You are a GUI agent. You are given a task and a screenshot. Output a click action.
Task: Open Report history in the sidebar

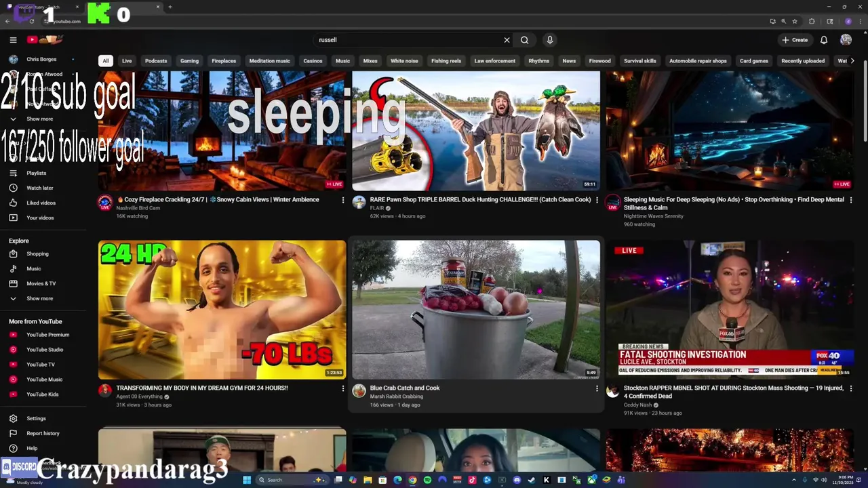coord(43,433)
